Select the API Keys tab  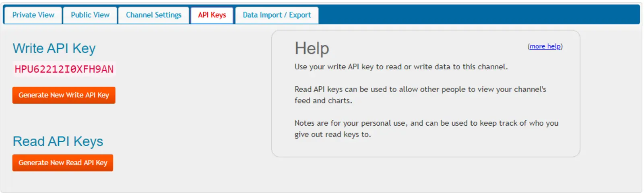click(x=212, y=15)
